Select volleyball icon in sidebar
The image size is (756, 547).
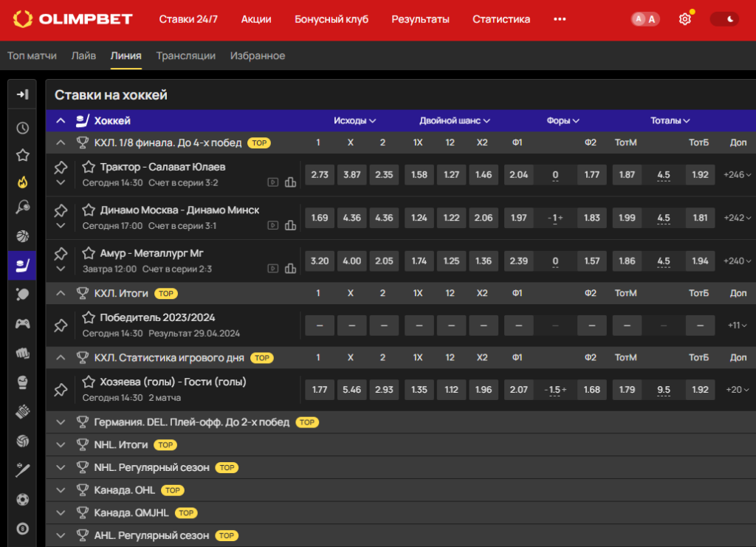coord(22,441)
